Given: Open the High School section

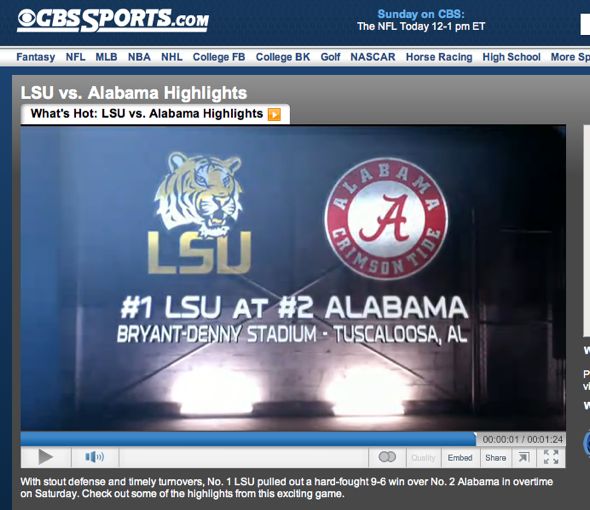Looking at the screenshot, I should (x=511, y=57).
